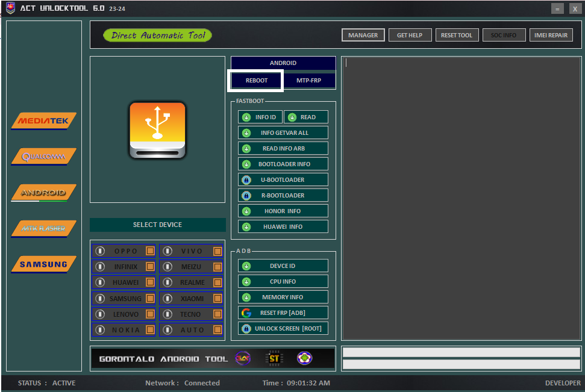Toggle the INFINIX device switch
Viewport: 585px width, 392px height.
coord(100,267)
